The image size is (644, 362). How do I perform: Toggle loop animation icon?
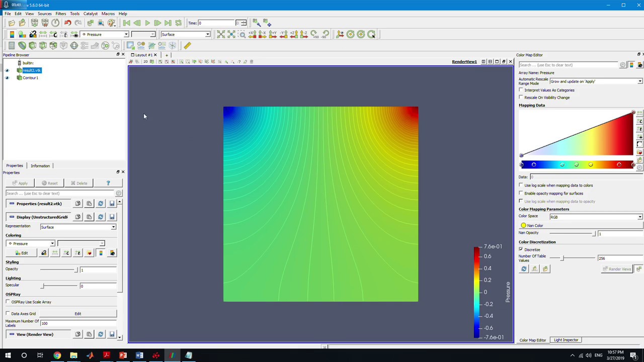(x=178, y=23)
